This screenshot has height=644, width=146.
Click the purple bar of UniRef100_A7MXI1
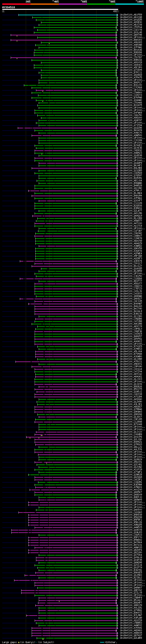coord(66,362)
